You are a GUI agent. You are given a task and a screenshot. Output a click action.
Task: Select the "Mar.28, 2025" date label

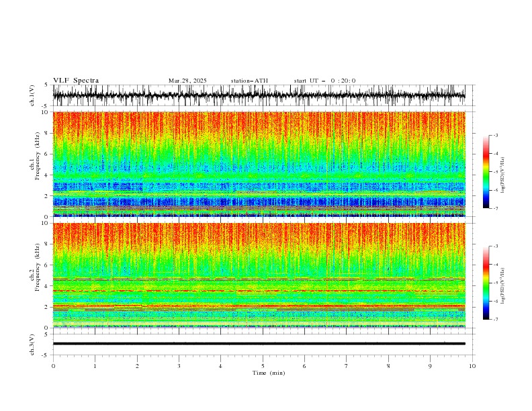187,81
